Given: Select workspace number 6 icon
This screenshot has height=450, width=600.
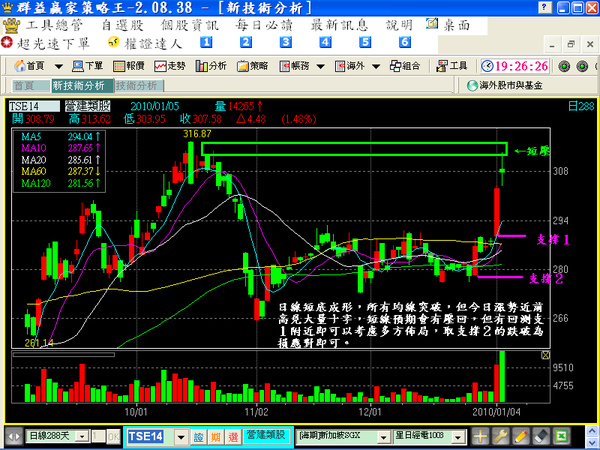Looking at the screenshot, I should (405, 42).
